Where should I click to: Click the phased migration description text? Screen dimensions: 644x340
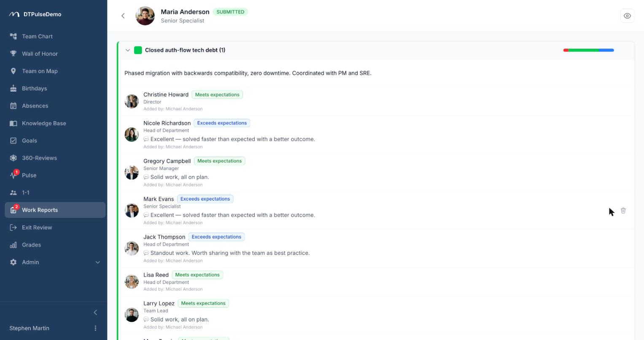[248, 73]
